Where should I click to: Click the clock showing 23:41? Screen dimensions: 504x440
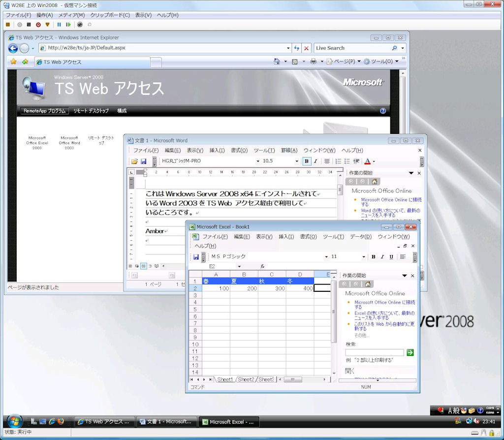click(489, 422)
